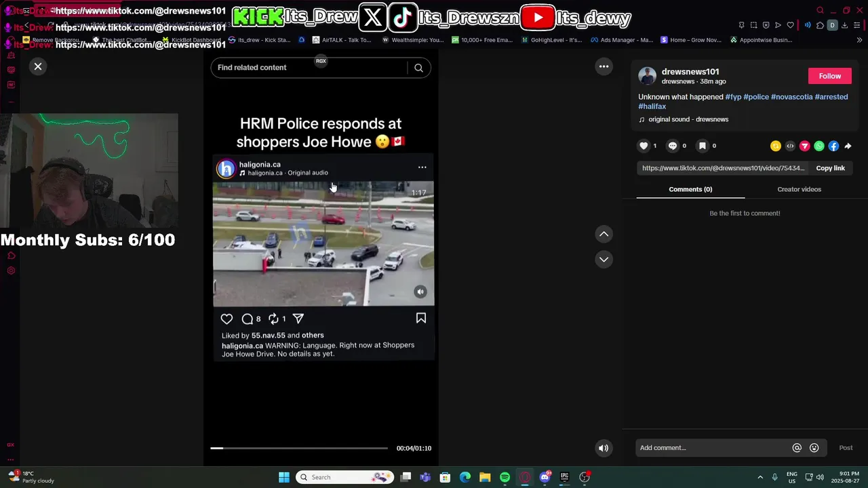Open the 10,000+ Free Ema... bookmark
868x488 pixels.
(482, 40)
